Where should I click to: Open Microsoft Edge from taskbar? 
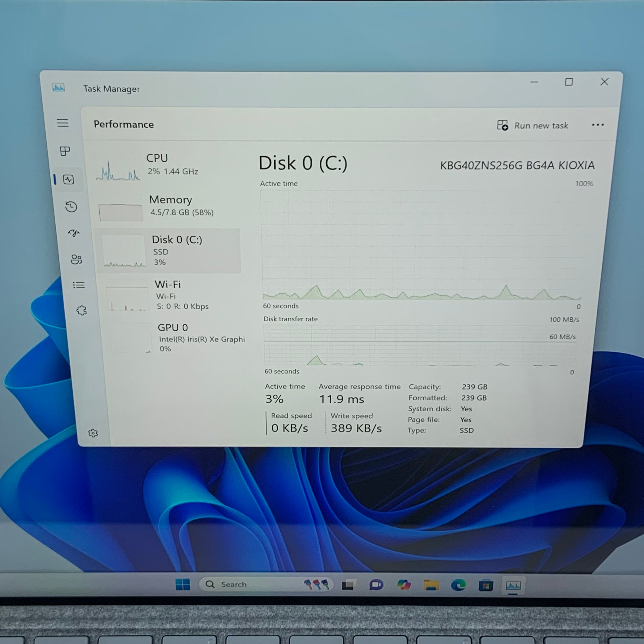tap(458, 585)
